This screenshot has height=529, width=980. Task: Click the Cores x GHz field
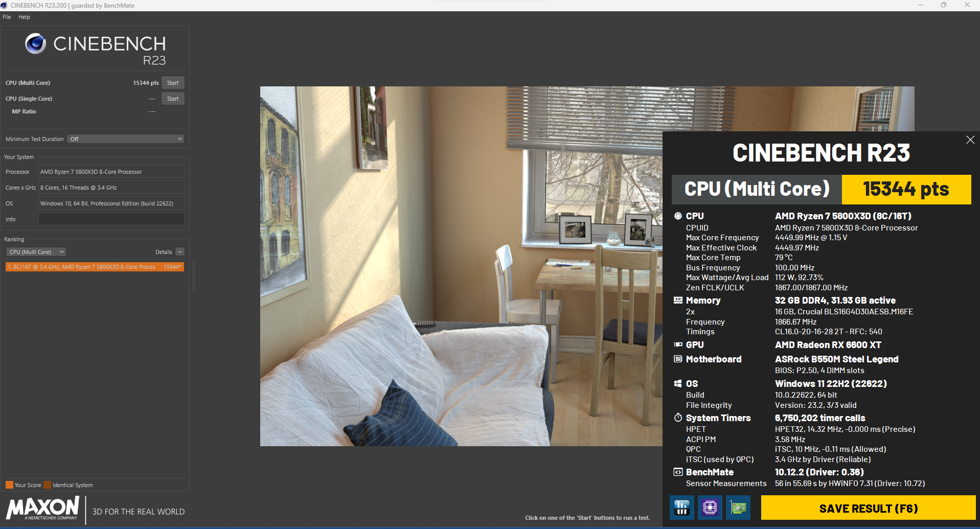point(111,188)
